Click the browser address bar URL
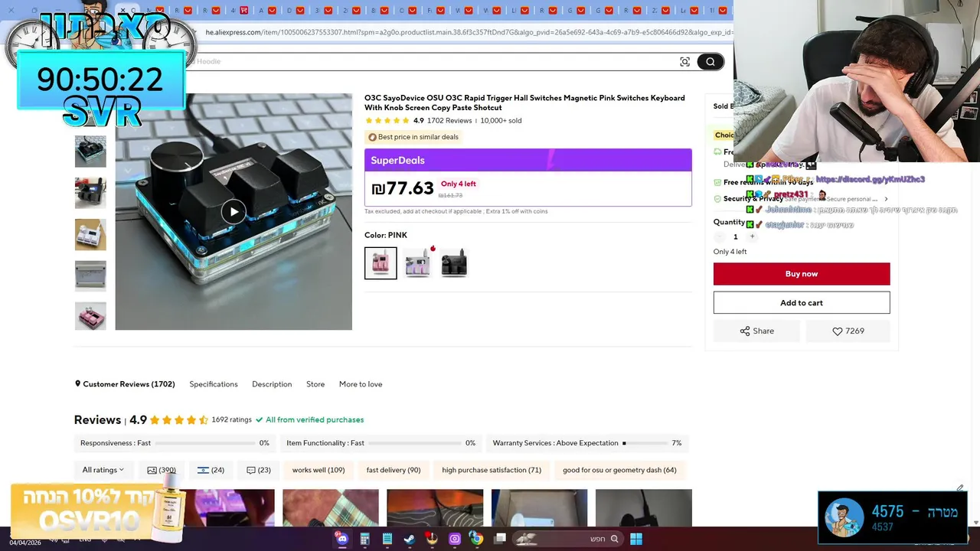Image resolution: width=980 pixels, height=551 pixels. pos(469,33)
